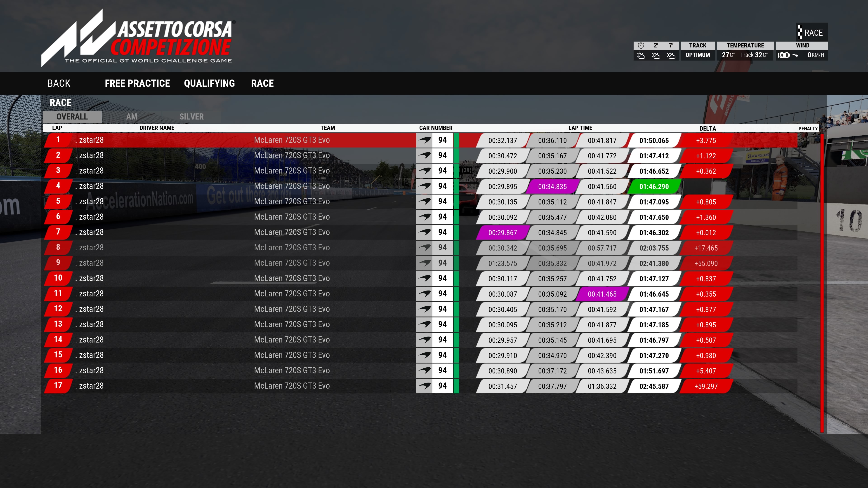Click sector time 00:57.717 on lap 8
Screen dimensions: 868x488
tap(602, 248)
